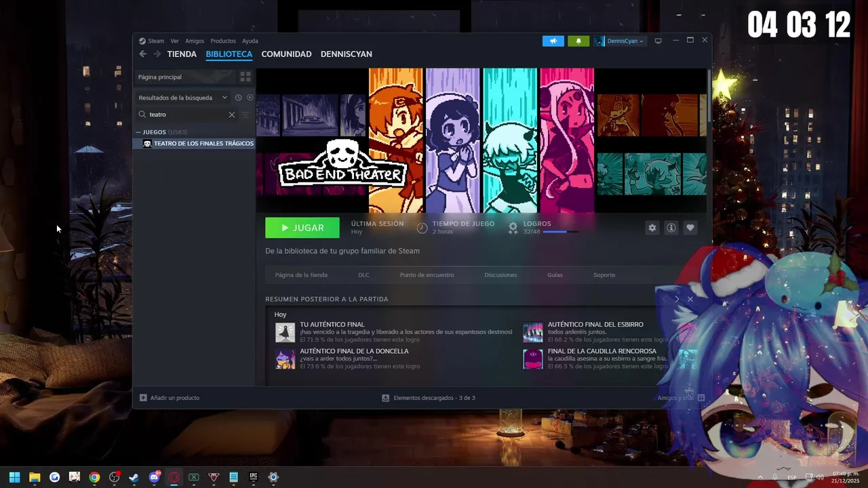
Task: Open the Xbox app from taskbar
Action: click(194, 477)
